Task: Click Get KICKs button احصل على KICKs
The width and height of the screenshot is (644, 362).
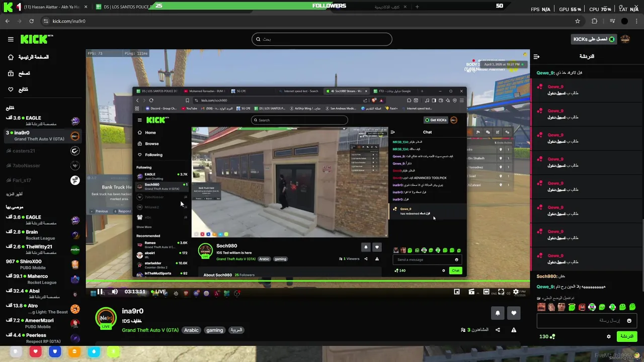Action: [594, 39]
